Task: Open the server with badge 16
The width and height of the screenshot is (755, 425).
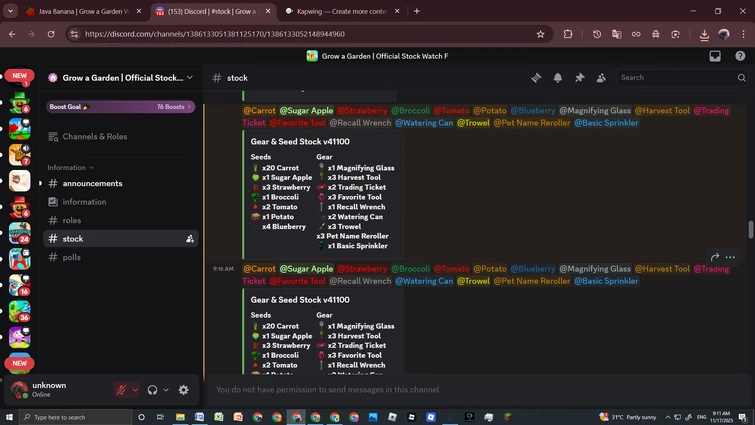Action: [20, 285]
